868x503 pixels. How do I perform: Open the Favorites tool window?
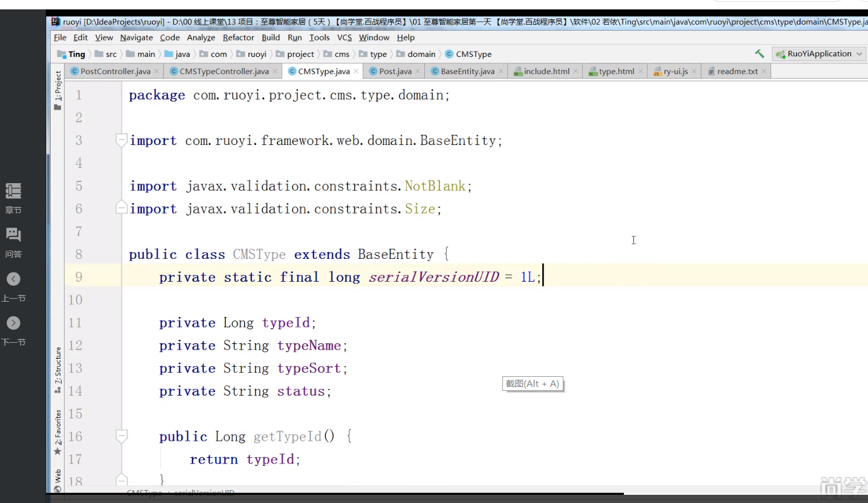(x=58, y=433)
